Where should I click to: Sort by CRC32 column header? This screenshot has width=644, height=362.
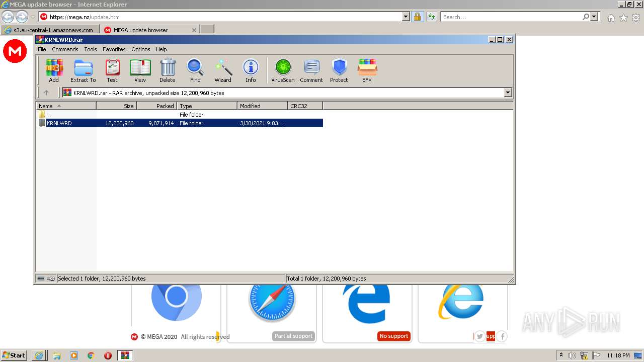coord(305,106)
